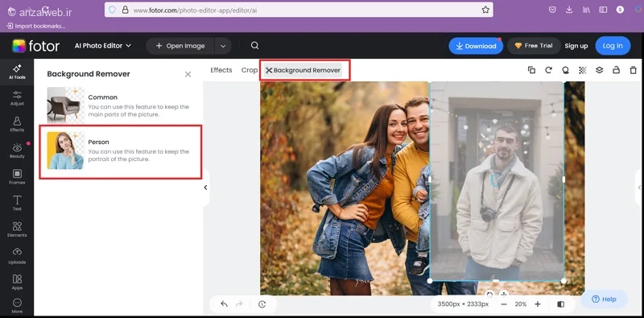Toggle the lock icon for the layer
Image resolution: width=644 pixels, height=318 pixels.
[616, 70]
